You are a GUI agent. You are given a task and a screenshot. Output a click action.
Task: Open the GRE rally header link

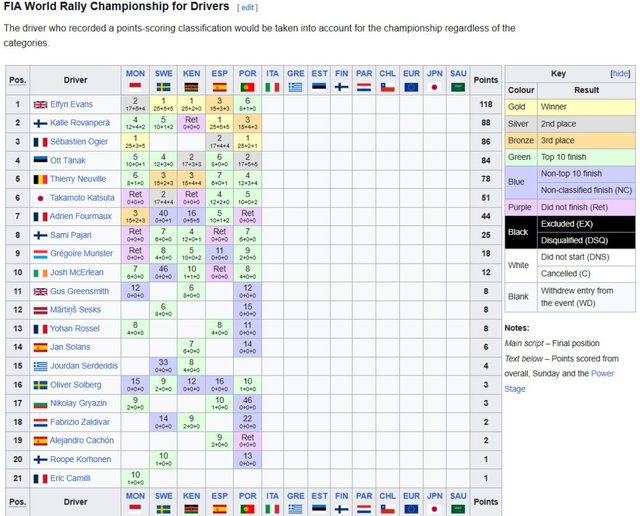tap(296, 73)
